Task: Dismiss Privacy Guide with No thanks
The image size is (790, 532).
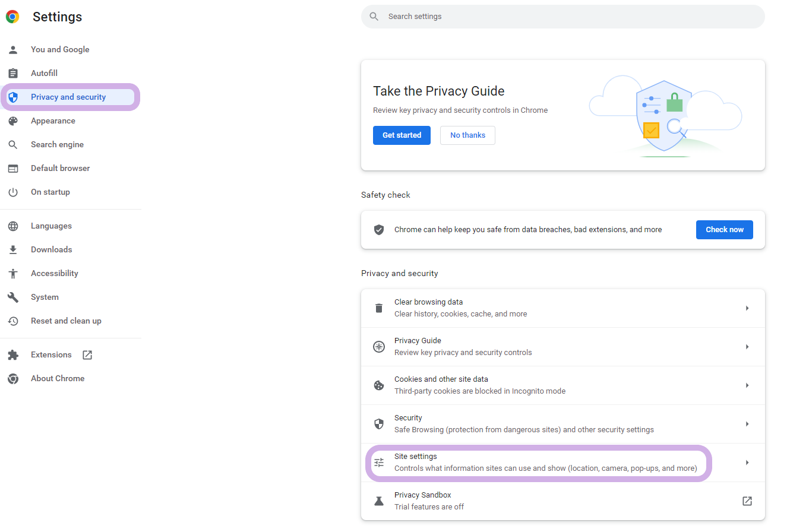Action: click(467, 135)
